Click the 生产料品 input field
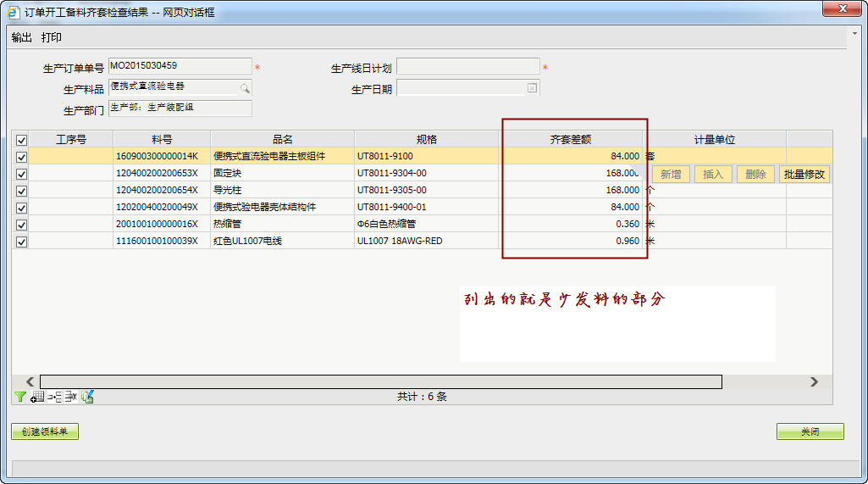This screenshot has height=484, width=868. (180, 87)
